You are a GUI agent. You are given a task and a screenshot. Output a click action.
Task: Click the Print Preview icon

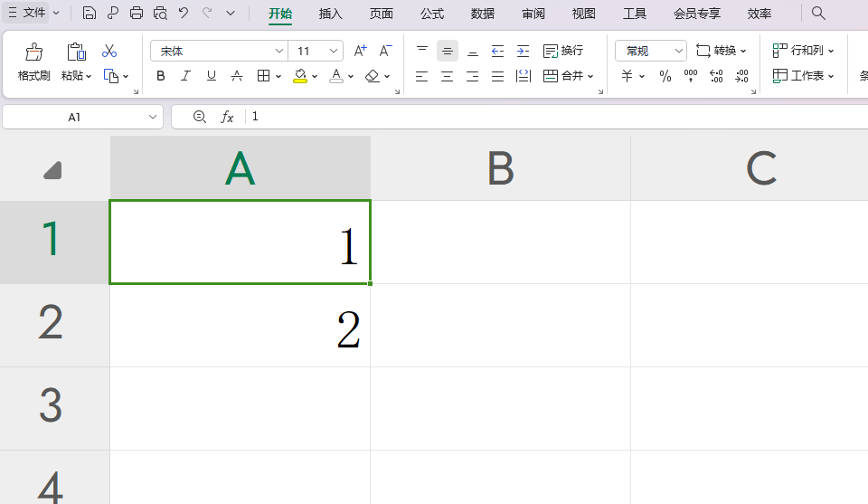[160, 13]
